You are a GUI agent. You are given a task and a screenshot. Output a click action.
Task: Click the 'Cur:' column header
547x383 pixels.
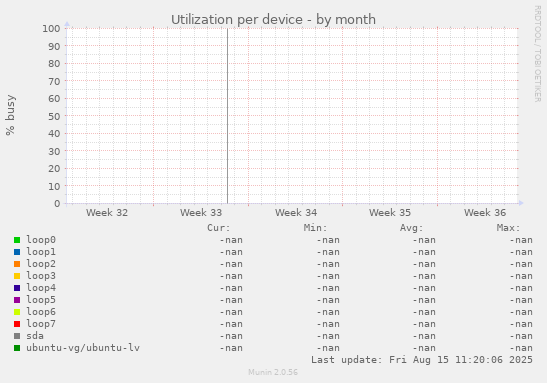pyautogui.click(x=219, y=228)
